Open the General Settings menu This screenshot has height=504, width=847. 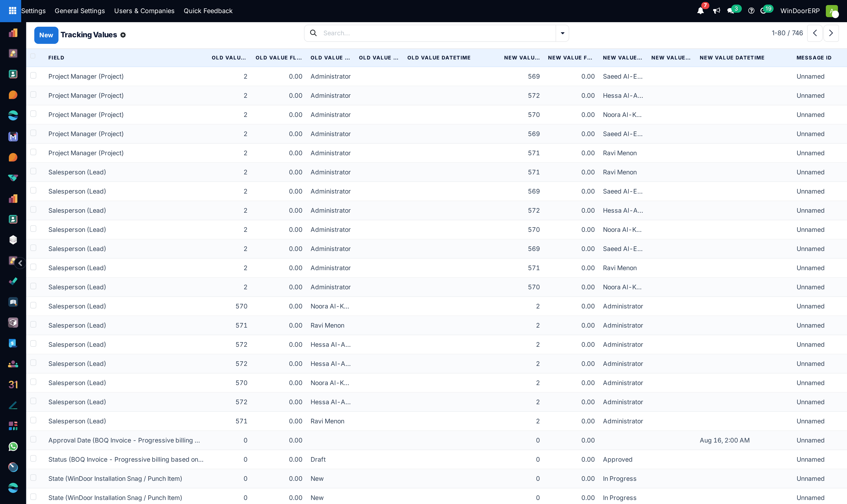pos(80,11)
